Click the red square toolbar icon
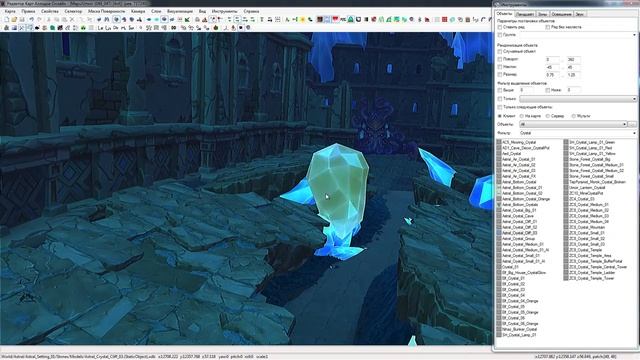The width and height of the screenshot is (640, 360). [x=444, y=20]
